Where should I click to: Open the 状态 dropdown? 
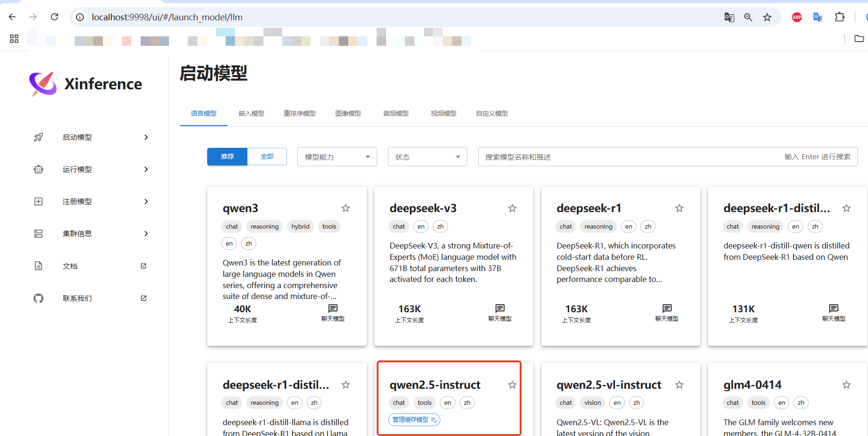point(428,157)
